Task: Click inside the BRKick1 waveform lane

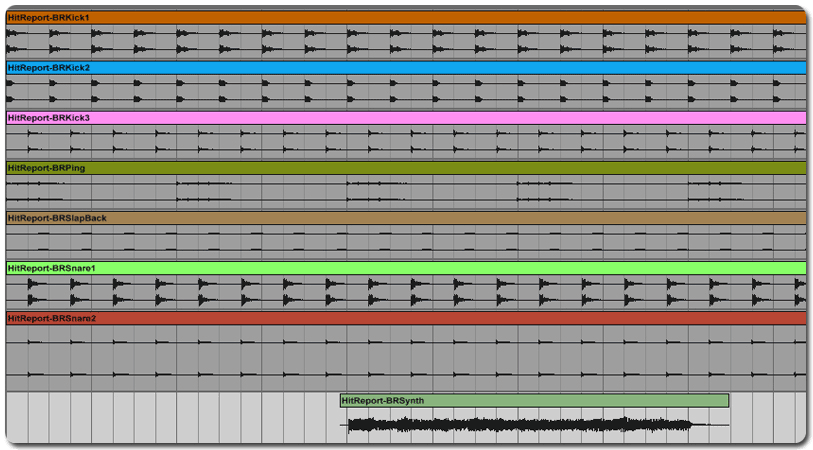Action: pos(405,41)
